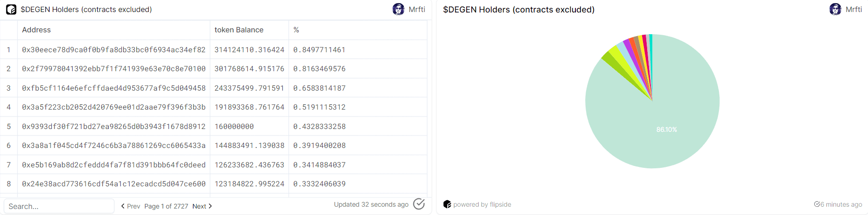Sort by the % column header
Image resolution: width=868 pixels, height=215 pixels.
tap(296, 30)
